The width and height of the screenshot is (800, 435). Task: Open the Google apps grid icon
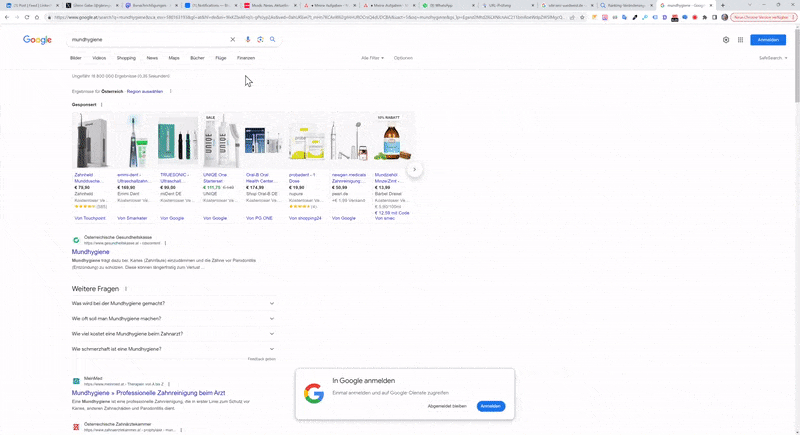740,40
